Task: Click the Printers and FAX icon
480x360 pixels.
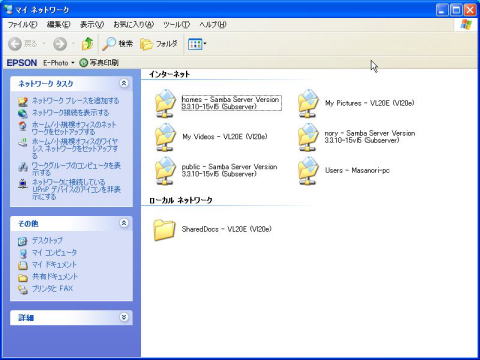Action: [x=23, y=290]
